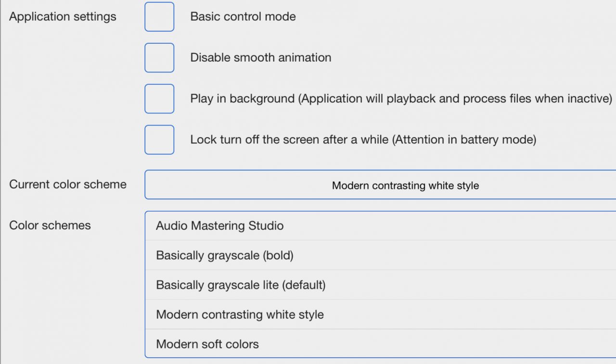
Task: Pick Basically grayscale lite (default) scheme
Action: coord(241,285)
